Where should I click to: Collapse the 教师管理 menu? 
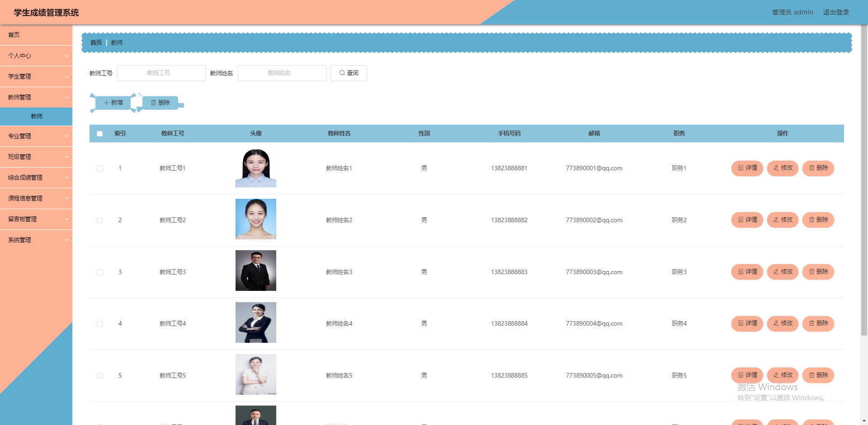pyautogui.click(x=36, y=97)
